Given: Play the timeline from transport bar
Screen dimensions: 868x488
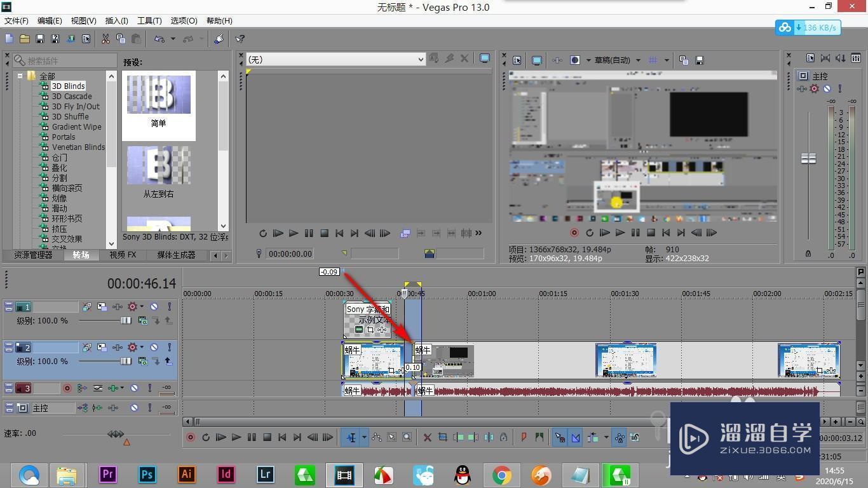Looking at the screenshot, I should (x=236, y=437).
